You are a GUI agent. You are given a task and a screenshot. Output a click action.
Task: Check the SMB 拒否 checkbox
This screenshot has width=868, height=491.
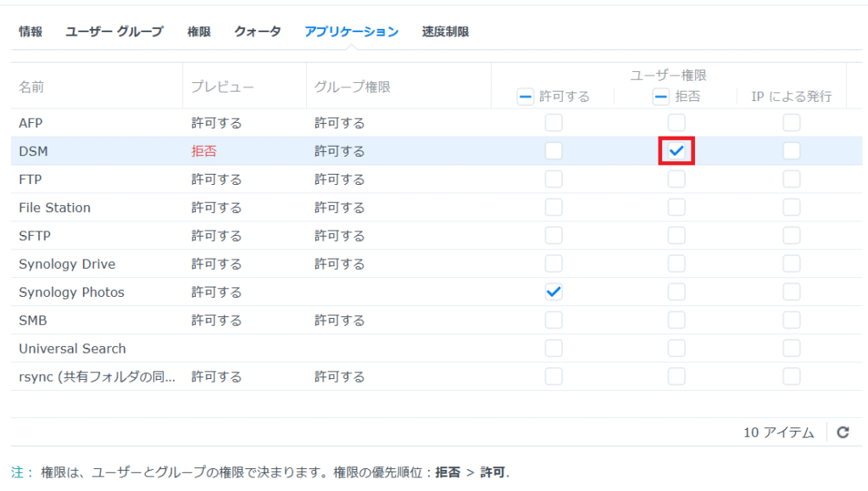pos(676,320)
